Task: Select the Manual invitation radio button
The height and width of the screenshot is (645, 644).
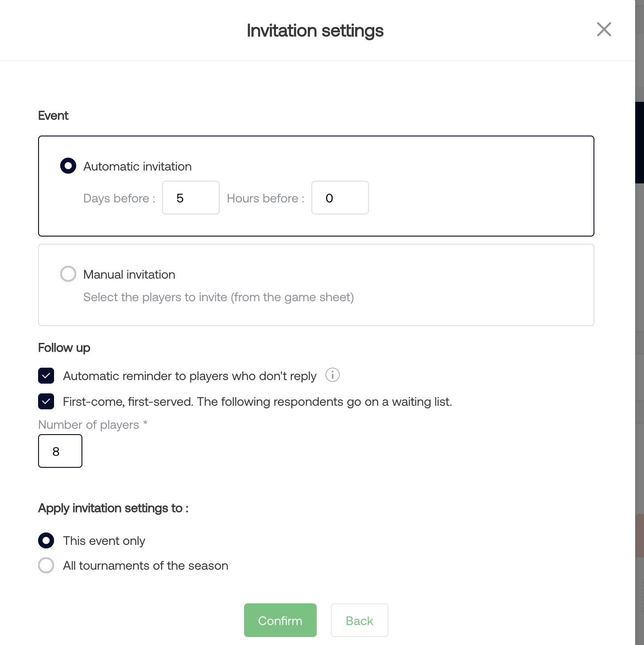Action: pyautogui.click(x=68, y=274)
